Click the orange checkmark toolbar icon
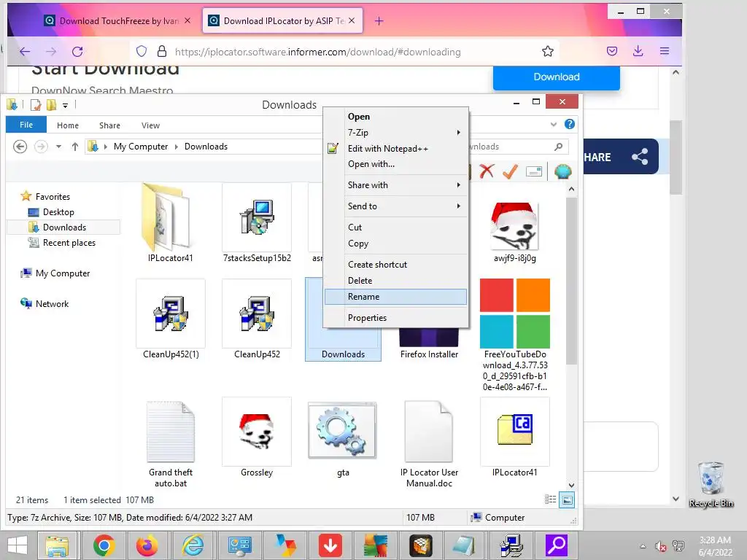This screenshot has width=747, height=560. tap(510, 171)
